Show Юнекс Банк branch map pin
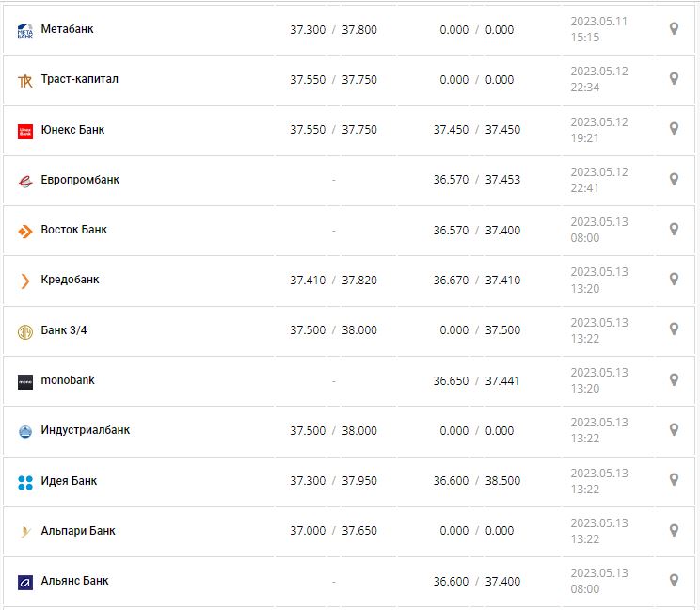This screenshot has width=700, height=610. coord(674,129)
